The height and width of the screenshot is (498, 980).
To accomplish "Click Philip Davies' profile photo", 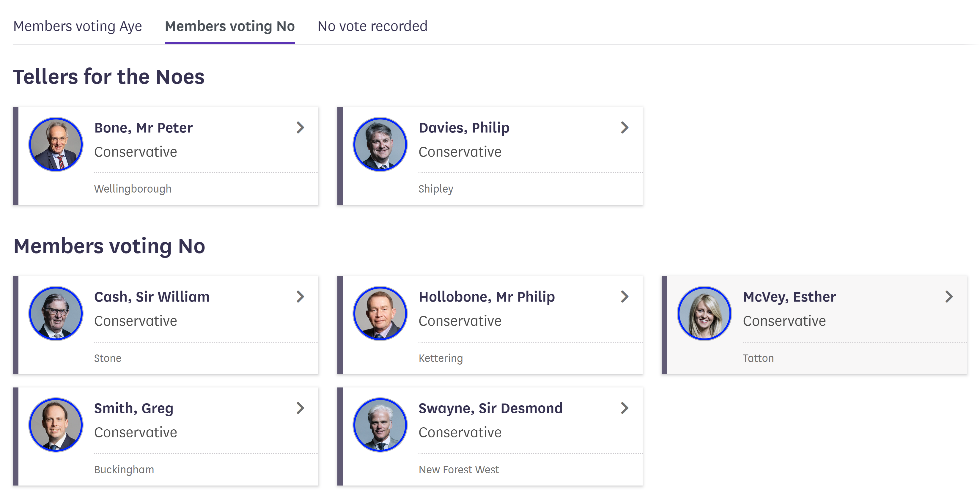I will (x=380, y=144).
